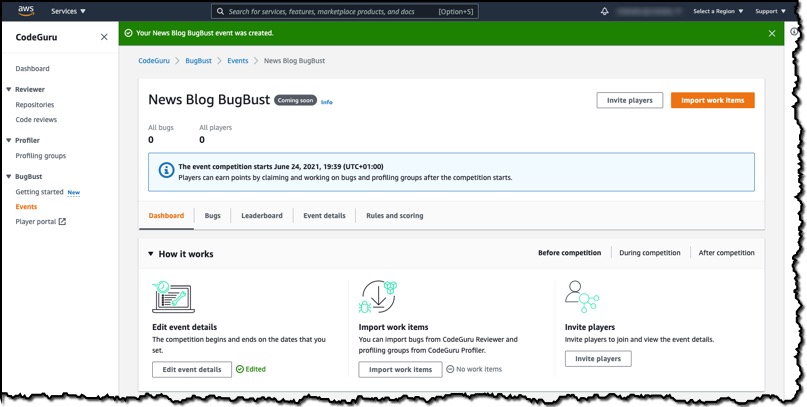Click the Invite players button in How it works
The width and height of the screenshot is (807, 407).
click(x=598, y=359)
